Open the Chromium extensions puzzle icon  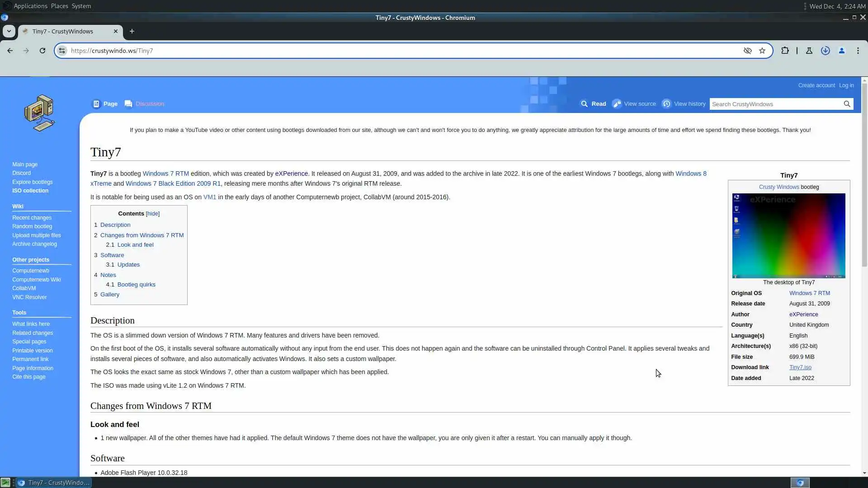[785, 51]
